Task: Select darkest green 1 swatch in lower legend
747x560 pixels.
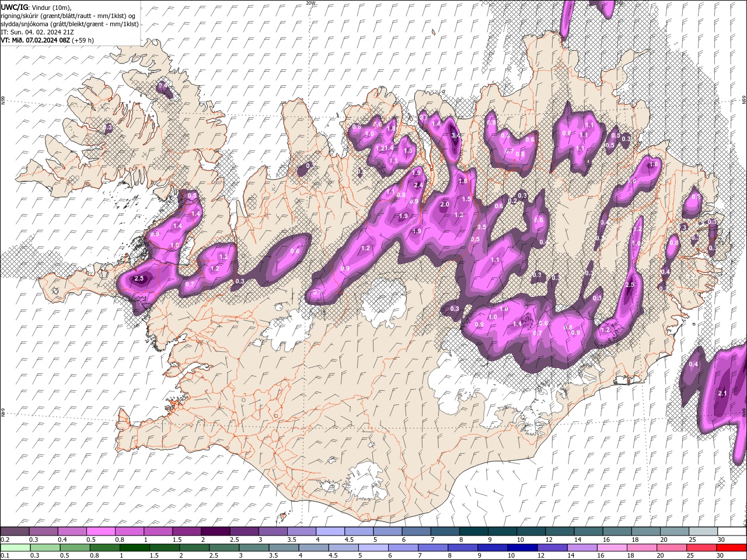Action: (x=134, y=548)
